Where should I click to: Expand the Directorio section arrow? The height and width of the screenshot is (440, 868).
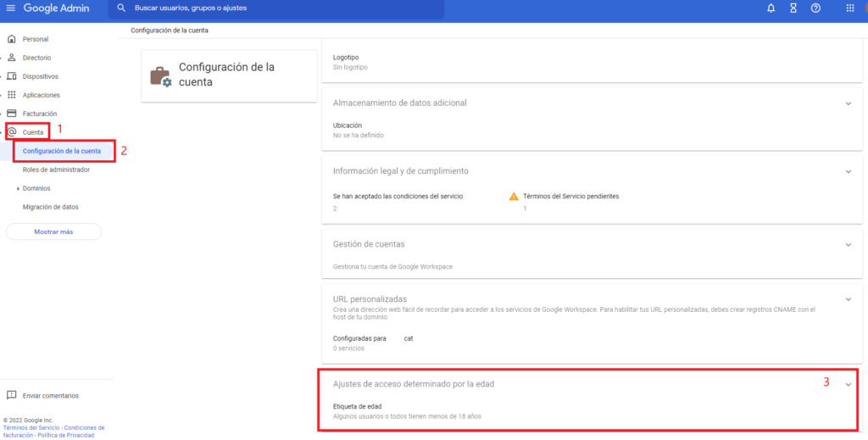coord(2,58)
